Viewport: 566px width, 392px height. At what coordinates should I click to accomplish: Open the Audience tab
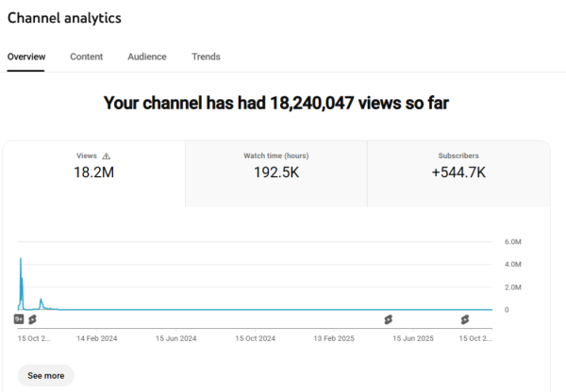point(147,57)
